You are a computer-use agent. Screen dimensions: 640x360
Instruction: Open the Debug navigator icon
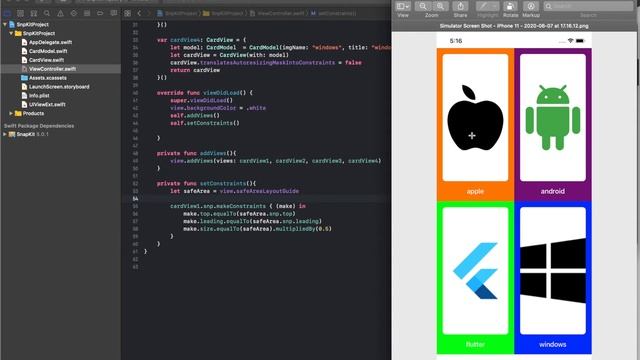[87, 13]
